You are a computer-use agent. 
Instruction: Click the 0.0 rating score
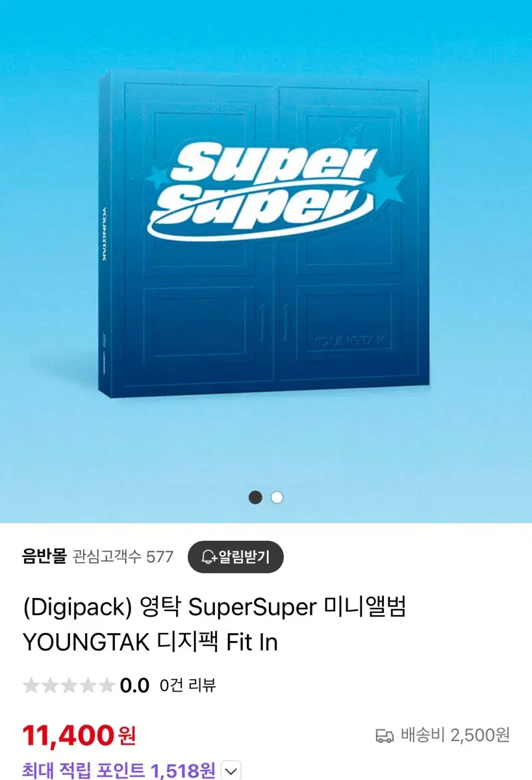[134, 685]
